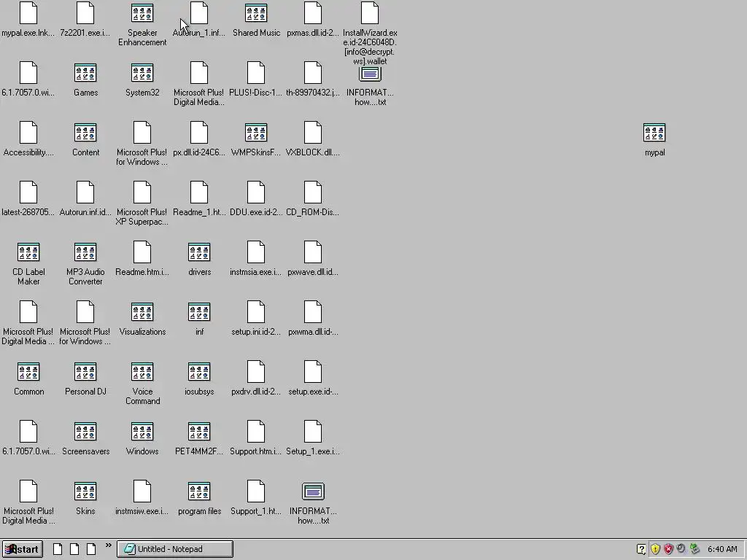Select the Support.htm.i... file icon
Screen dimensions: 747x560
(x=256, y=432)
